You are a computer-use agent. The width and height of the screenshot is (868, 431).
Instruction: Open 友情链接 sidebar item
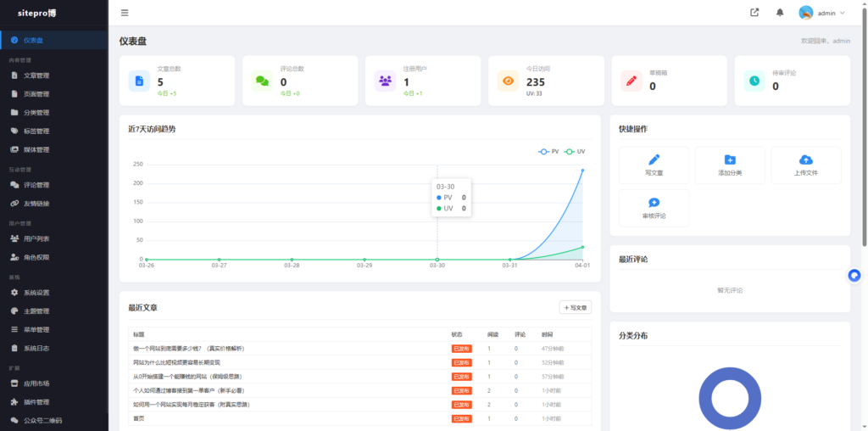coord(53,204)
